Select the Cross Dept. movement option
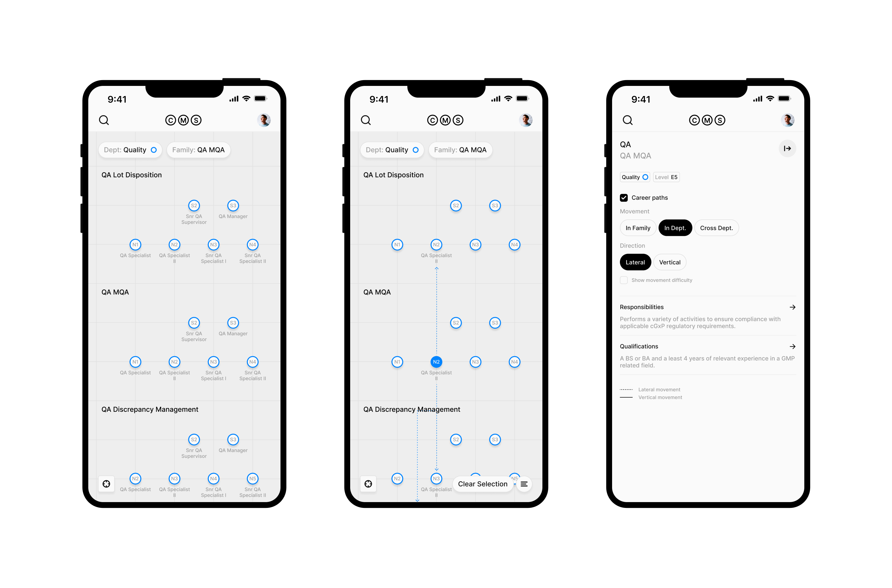The height and width of the screenshot is (588, 892). point(716,228)
